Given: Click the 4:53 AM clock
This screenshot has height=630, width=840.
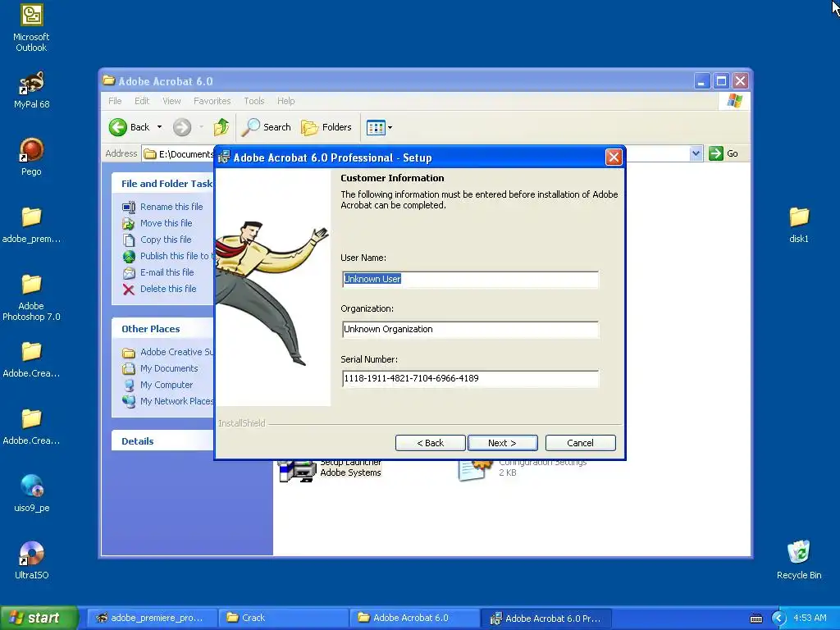Looking at the screenshot, I should (810, 618).
